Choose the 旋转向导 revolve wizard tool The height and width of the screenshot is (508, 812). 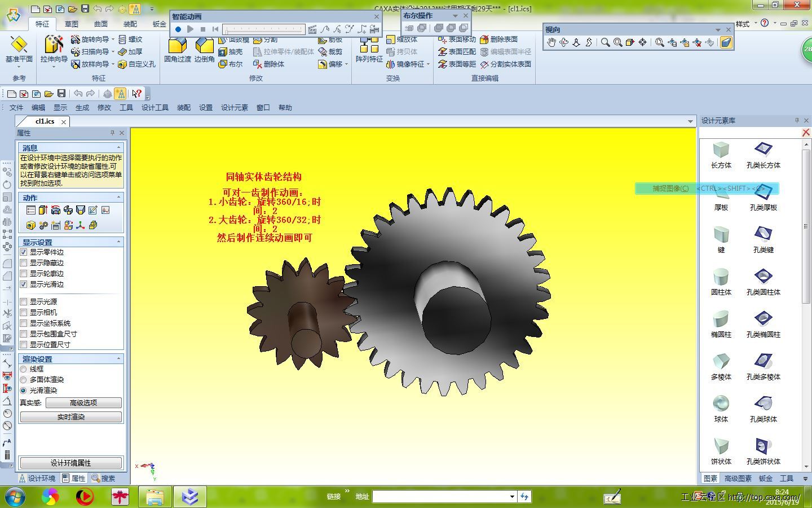pyautogui.click(x=90, y=39)
